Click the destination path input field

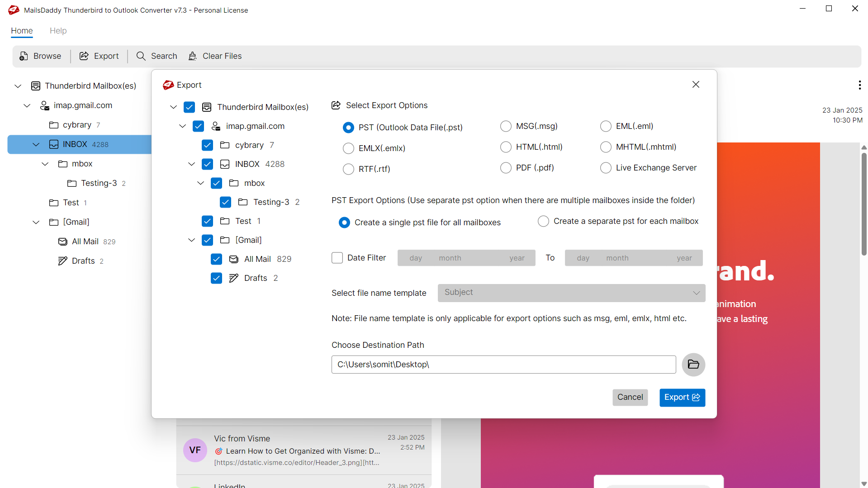(x=503, y=365)
